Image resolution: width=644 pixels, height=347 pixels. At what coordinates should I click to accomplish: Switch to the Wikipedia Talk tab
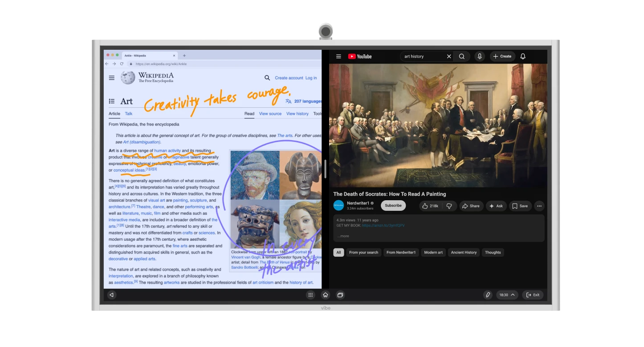pos(129,114)
